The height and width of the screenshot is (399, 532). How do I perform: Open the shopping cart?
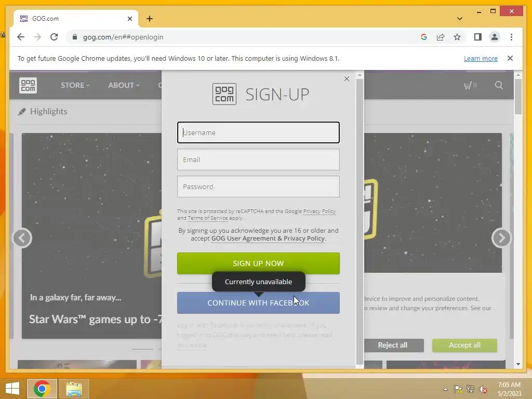click(470, 85)
